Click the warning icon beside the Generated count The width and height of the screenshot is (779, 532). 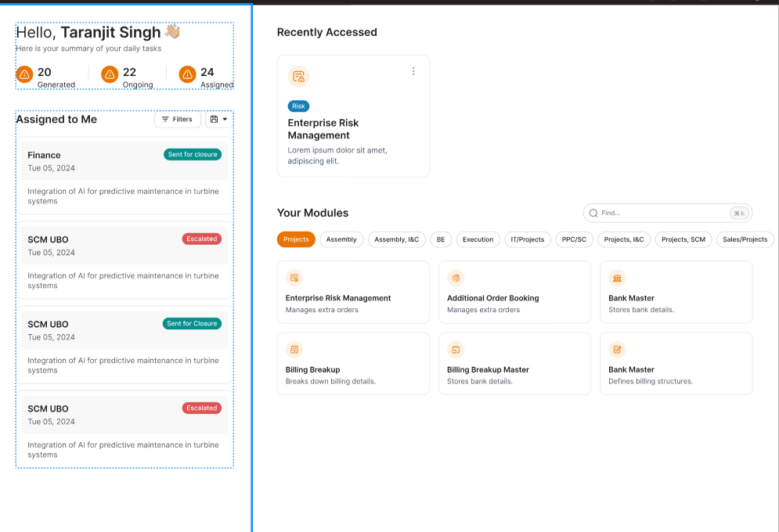(x=24, y=74)
